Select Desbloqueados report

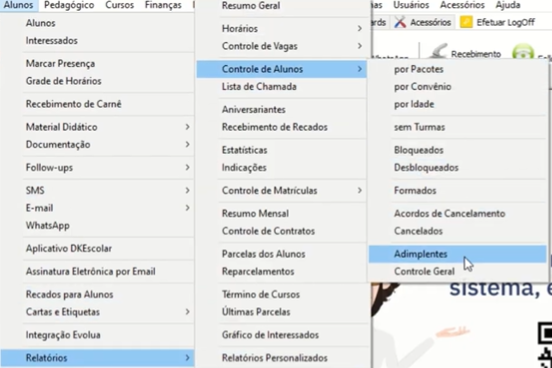[426, 168]
